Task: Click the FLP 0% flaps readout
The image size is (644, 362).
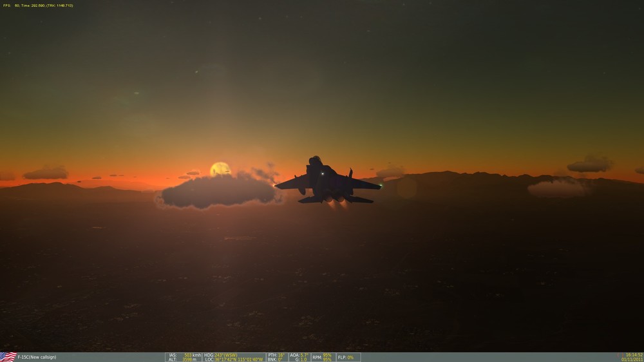Action: coord(346,357)
